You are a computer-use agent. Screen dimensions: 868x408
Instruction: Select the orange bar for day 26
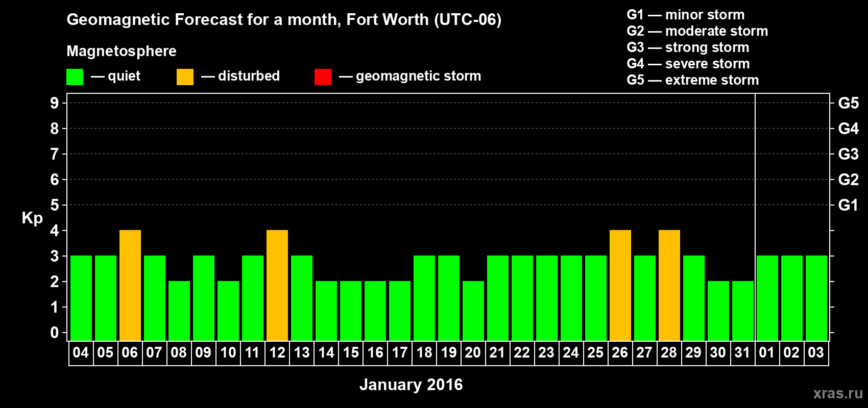coord(620,286)
